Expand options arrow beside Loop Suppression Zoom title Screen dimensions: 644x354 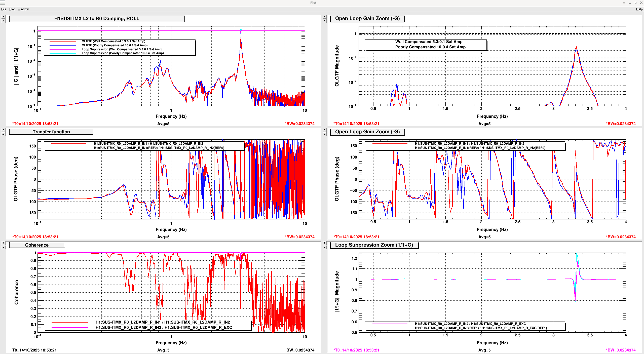[324, 243]
